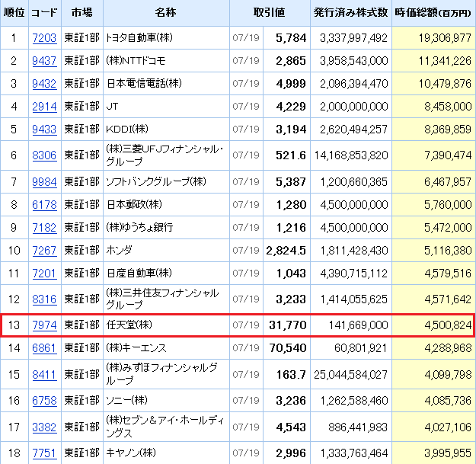
Task: Open stock code 7201 link
Action: tap(44, 274)
